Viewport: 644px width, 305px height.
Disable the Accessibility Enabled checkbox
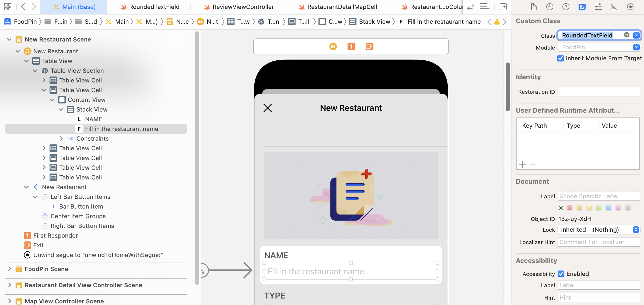(x=561, y=274)
